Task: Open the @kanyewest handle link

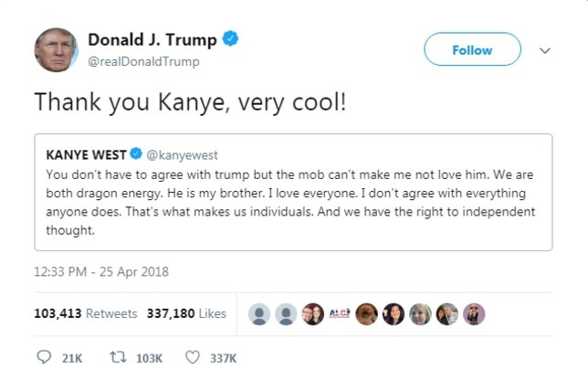Action: pos(182,155)
